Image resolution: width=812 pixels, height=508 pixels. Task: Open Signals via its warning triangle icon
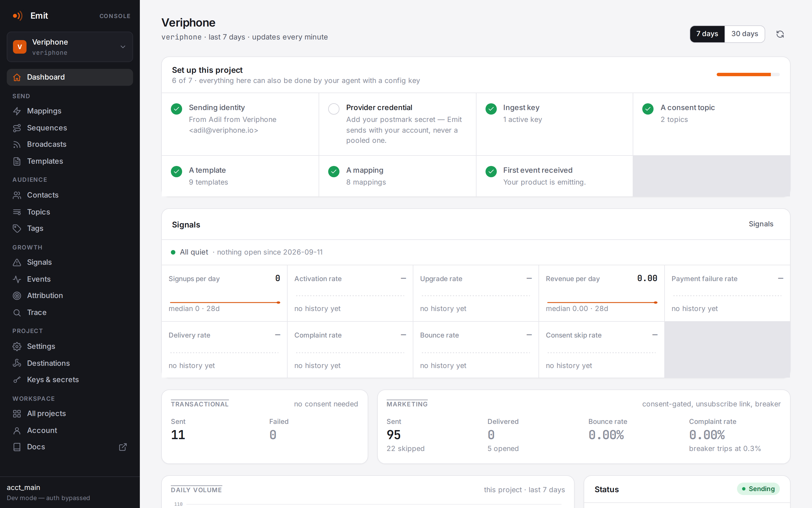[x=17, y=262]
